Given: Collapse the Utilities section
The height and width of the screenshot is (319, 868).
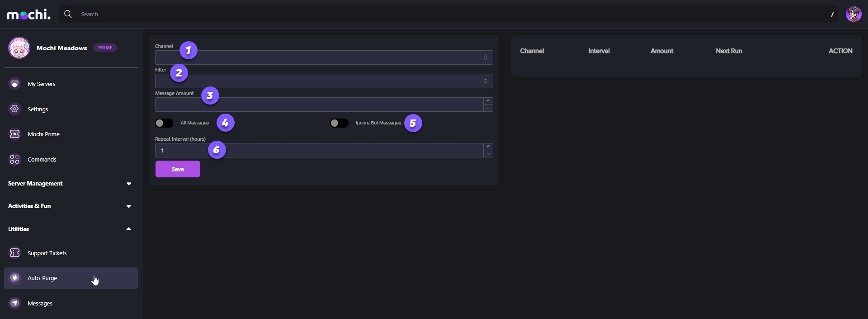Looking at the screenshot, I should coord(71,229).
